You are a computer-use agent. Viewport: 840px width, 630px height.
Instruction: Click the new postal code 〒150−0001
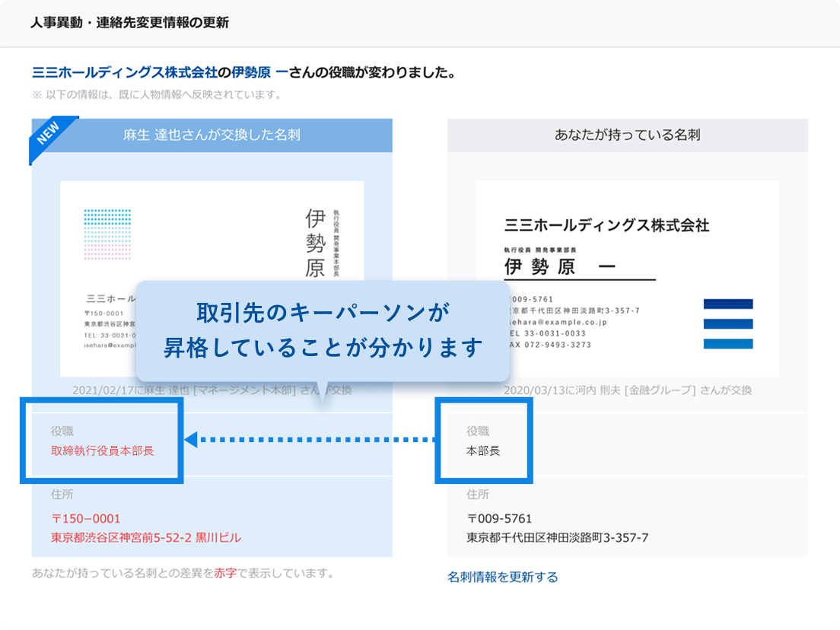pos(86,519)
